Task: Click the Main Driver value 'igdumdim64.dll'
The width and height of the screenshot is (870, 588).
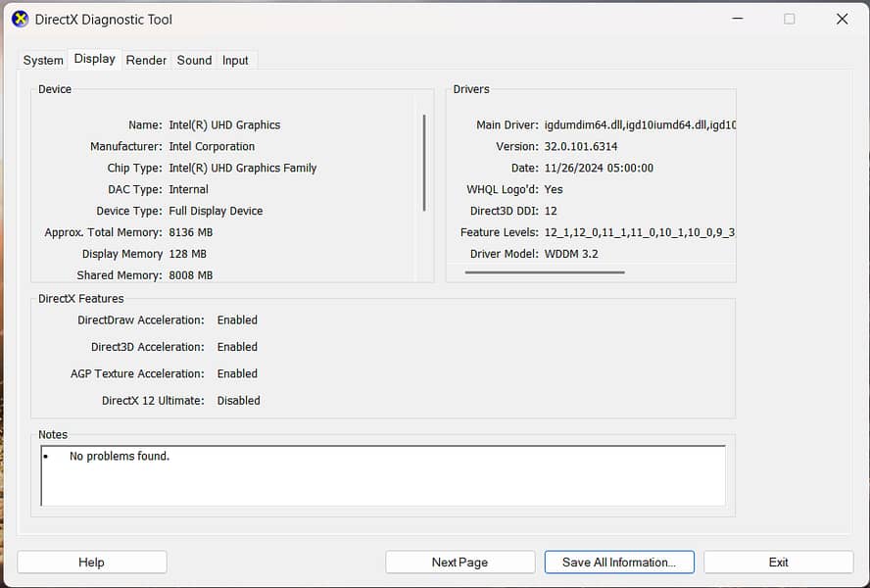Action: coord(584,124)
